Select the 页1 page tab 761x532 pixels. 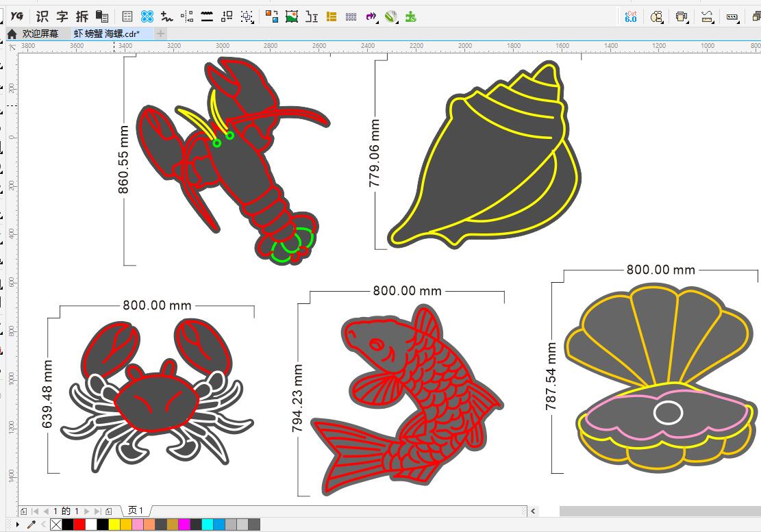click(136, 511)
